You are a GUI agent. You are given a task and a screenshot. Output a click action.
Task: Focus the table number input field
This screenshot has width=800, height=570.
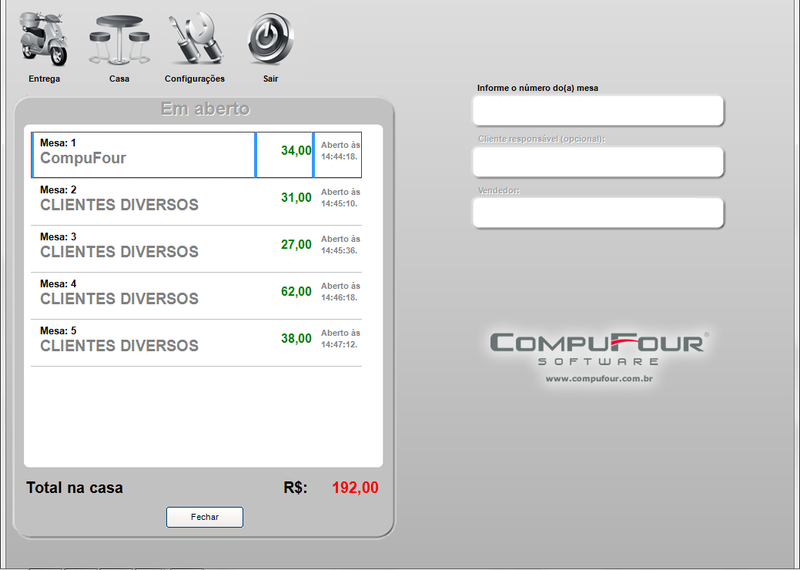tap(597, 111)
